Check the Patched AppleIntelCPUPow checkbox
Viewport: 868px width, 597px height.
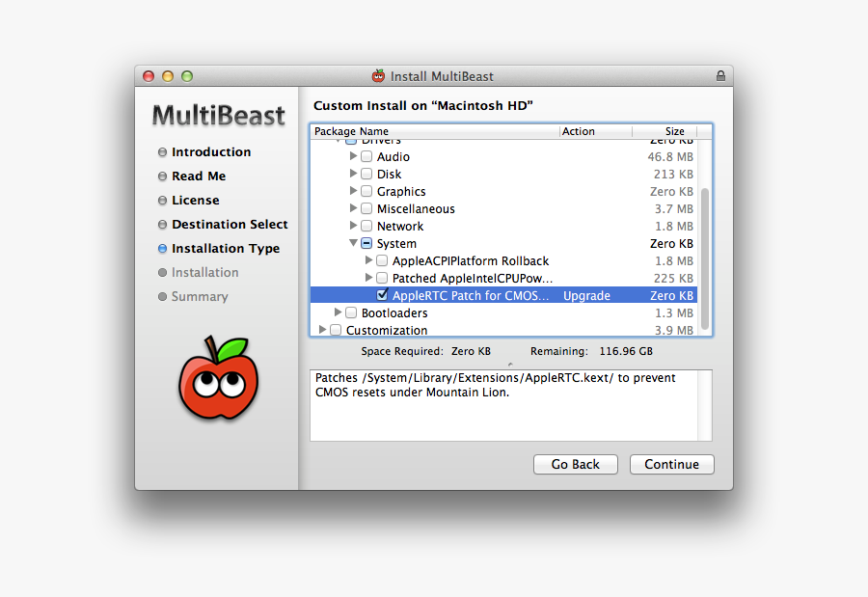click(x=382, y=278)
